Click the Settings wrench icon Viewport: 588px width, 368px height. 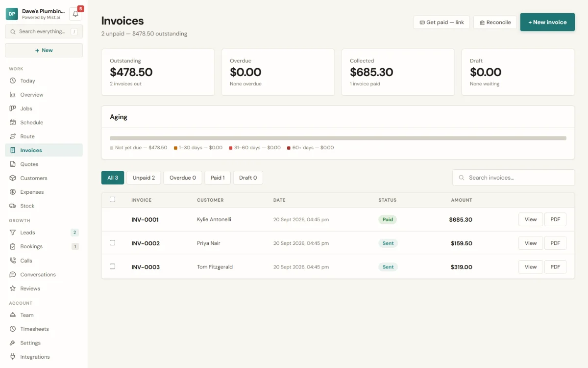(13, 343)
